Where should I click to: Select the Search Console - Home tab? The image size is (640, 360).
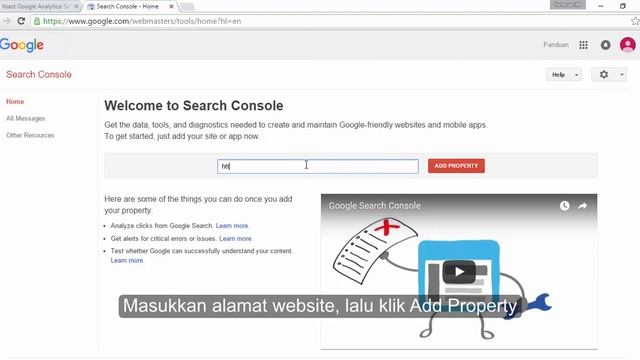point(127,7)
